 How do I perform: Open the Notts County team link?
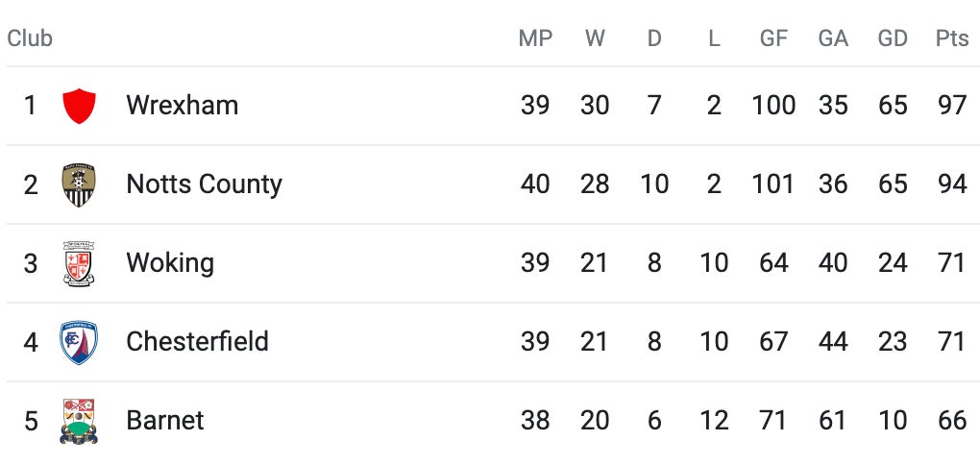204,184
